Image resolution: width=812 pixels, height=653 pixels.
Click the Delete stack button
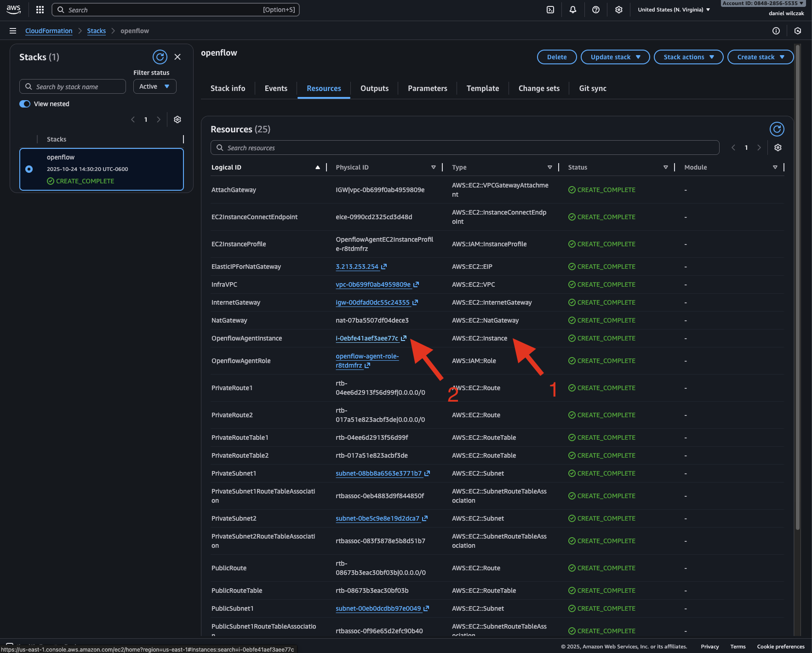point(557,57)
